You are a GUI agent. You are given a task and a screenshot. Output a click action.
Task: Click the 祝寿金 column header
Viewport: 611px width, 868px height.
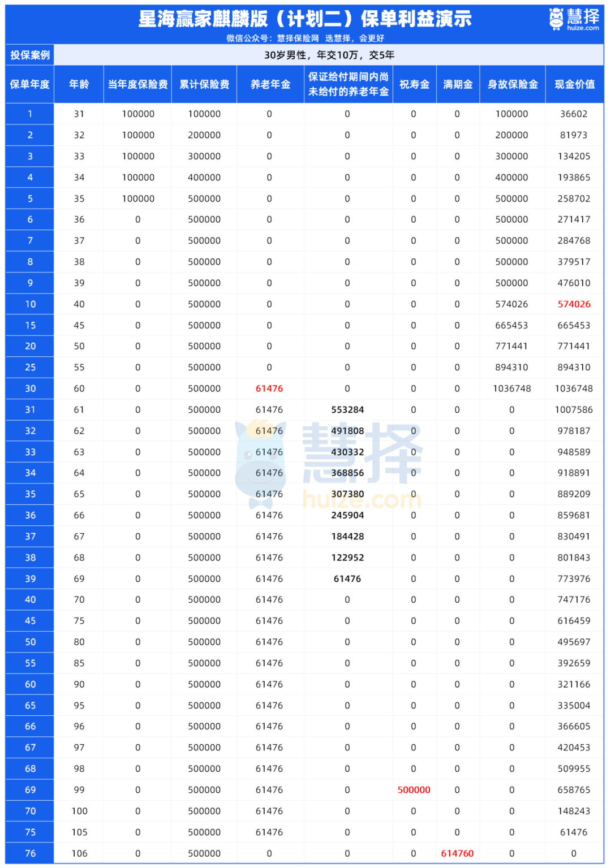[x=414, y=84]
